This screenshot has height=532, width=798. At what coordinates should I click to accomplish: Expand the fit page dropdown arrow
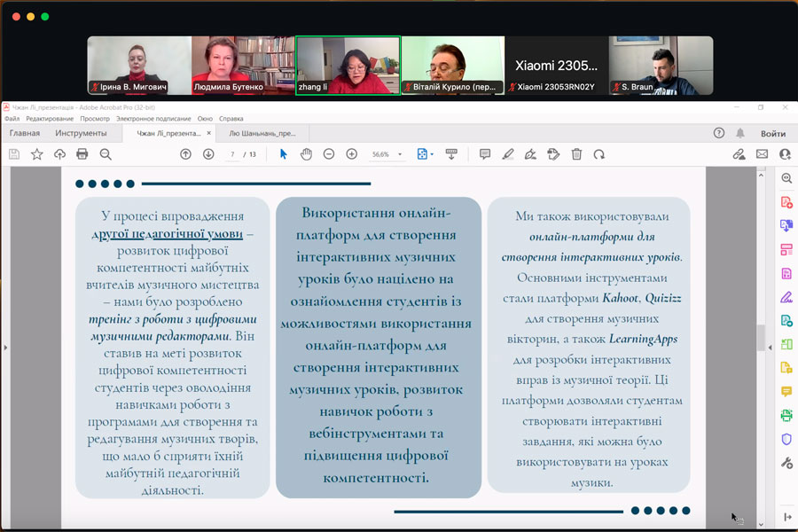pyautogui.click(x=432, y=154)
